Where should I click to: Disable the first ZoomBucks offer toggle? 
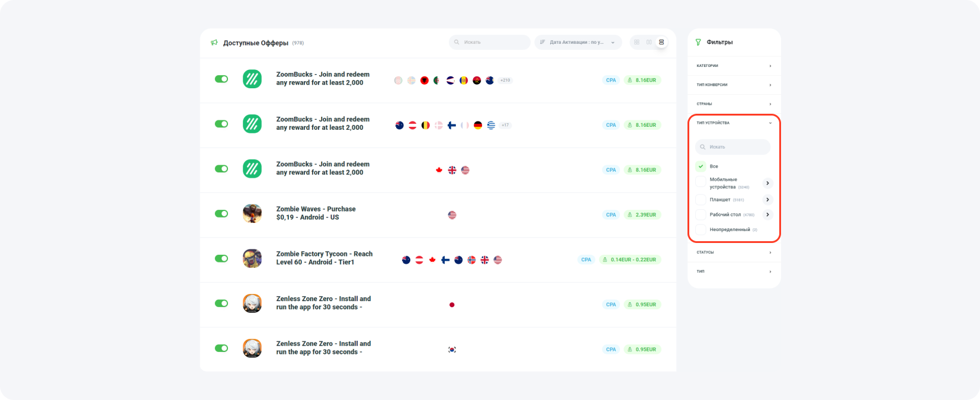point(221,79)
